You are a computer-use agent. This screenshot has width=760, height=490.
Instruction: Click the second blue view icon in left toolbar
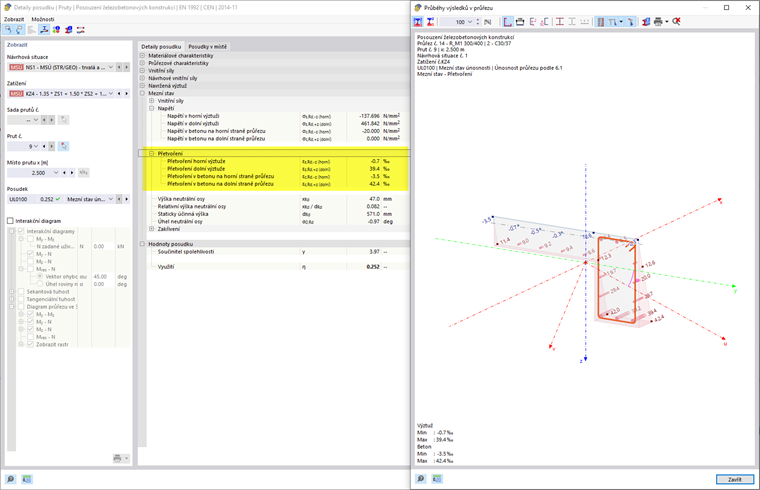pyautogui.click(x=19, y=30)
